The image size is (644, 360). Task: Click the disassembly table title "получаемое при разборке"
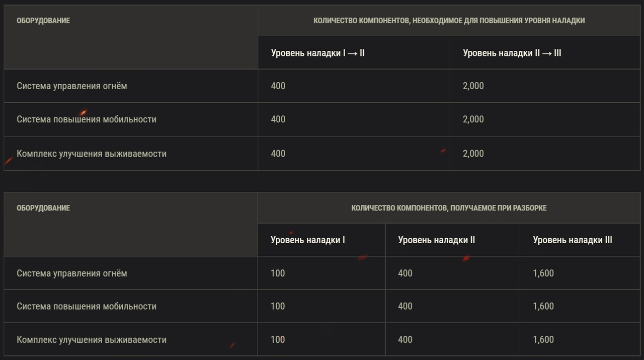click(x=449, y=208)
